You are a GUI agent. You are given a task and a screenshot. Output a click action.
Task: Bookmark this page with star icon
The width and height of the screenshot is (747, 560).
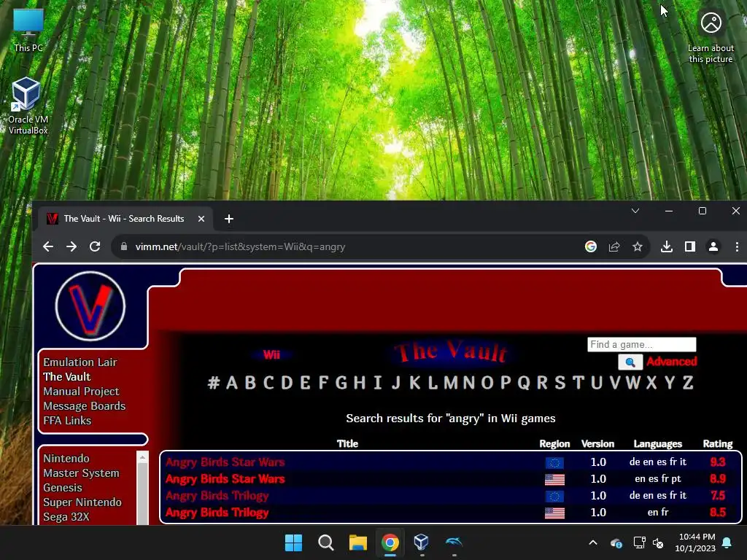point(638,246)
